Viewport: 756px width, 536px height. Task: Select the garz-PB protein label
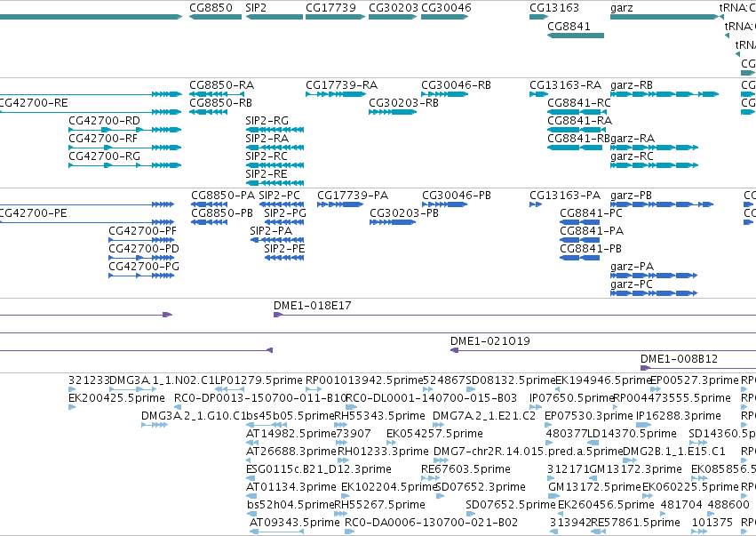coord(631,196)
